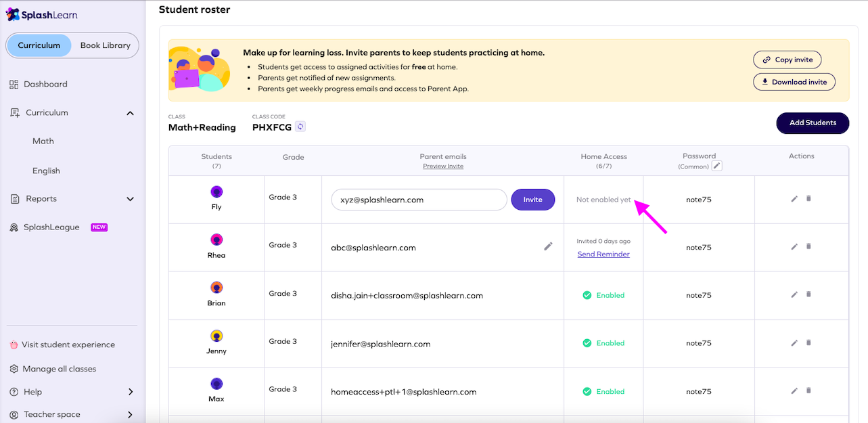
Task: Edit student Fly pencil icon
Action: coord(794,199)
